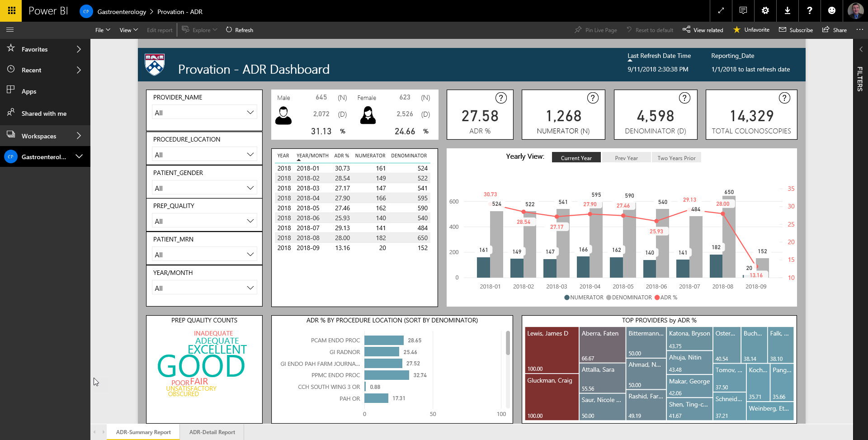Screen dimensions: 868x440
Task: Open the help question mark icon
Action: 810,11
